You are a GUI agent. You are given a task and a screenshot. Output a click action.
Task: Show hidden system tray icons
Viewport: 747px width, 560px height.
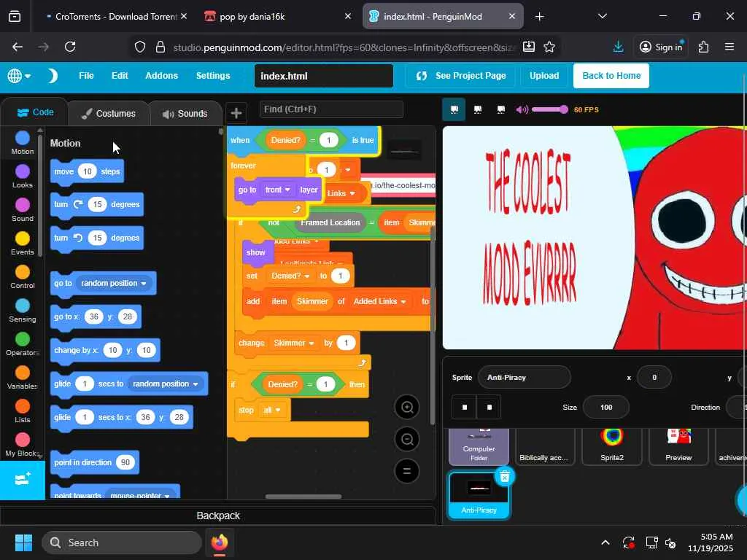pos(605,542)
